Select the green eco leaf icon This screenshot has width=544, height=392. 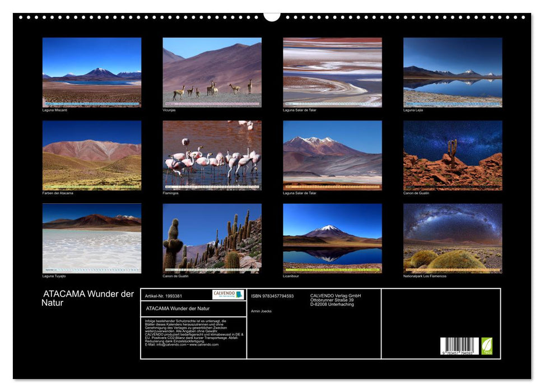tap(487, 346)
